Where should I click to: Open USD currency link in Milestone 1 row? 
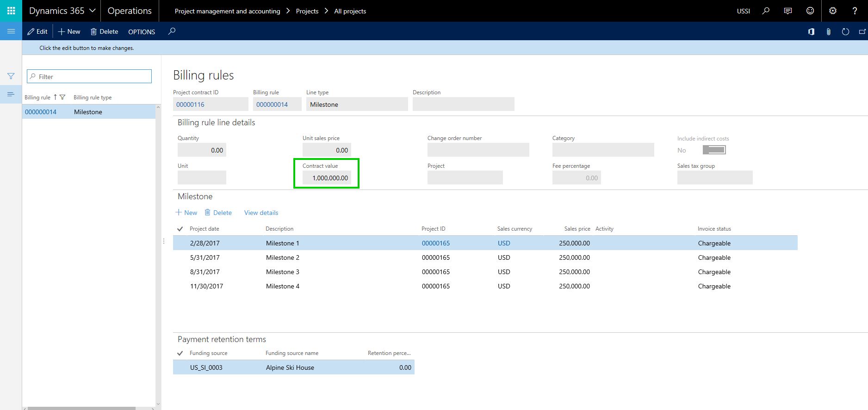pyautogui.click(x=504, y=243)
